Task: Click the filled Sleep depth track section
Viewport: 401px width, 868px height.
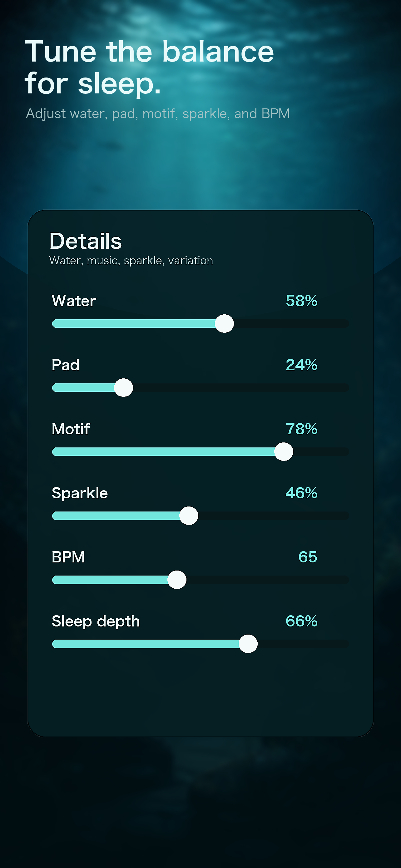Action: [146, 644]
